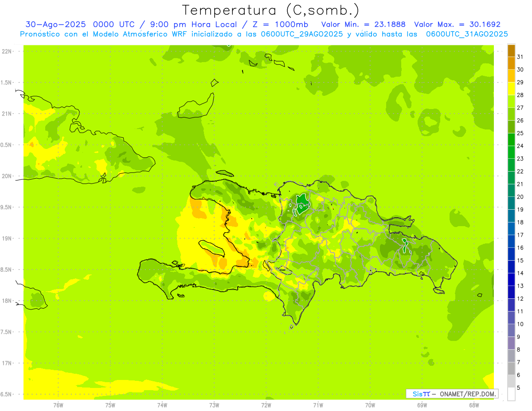Click the '17N' latitude label
The width and height of the screenshot is (532, 411).
pos(6,363)
